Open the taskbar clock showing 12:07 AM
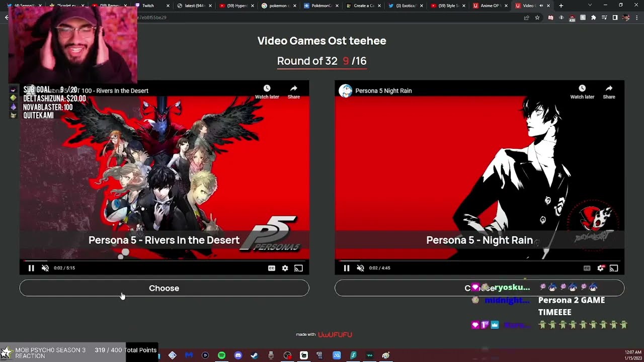 click(x=633, y=354)
